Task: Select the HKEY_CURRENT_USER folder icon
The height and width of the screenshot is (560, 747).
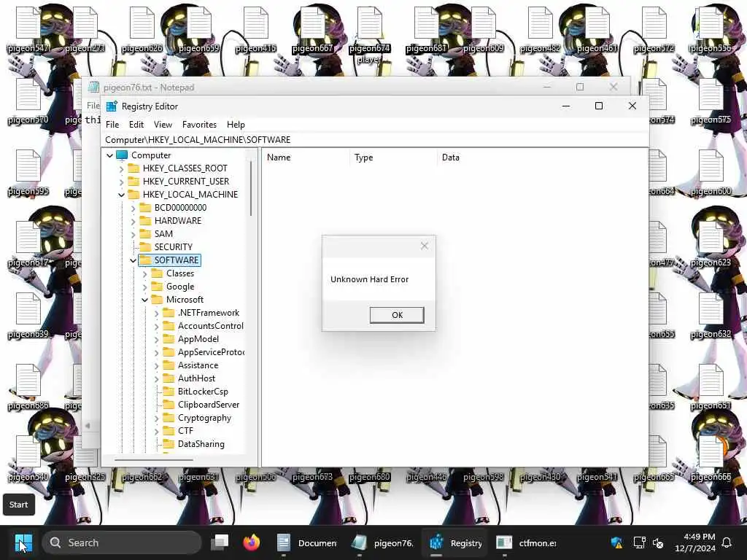Action: 134,182
